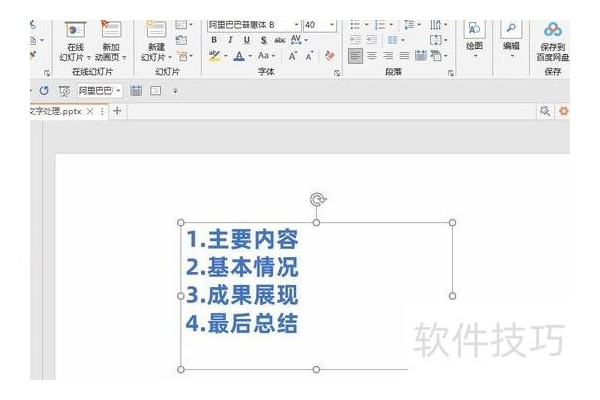Click the top-right resize handle of text box
The image size is (600, 400).
click(452, 223)
